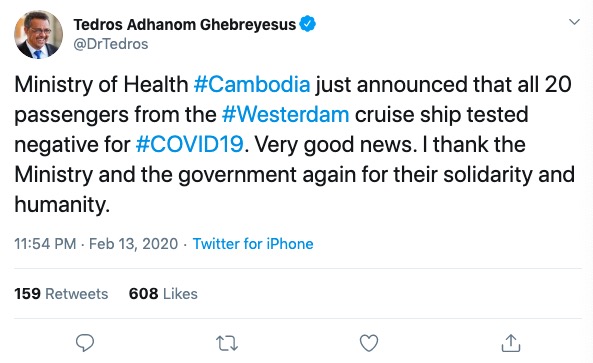Open the tweet options chevron menu
This screenshot has width=593, height=363.
574,22
